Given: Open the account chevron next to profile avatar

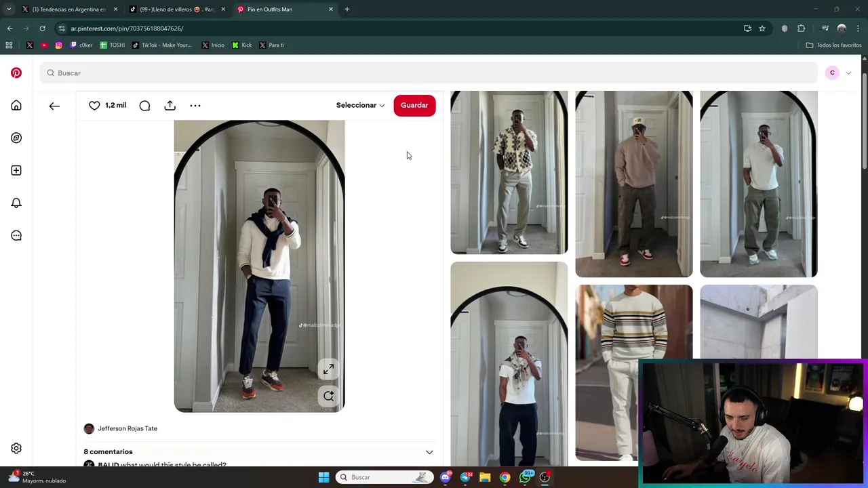Looking at the screenshot, I should [x=848, y=73].
